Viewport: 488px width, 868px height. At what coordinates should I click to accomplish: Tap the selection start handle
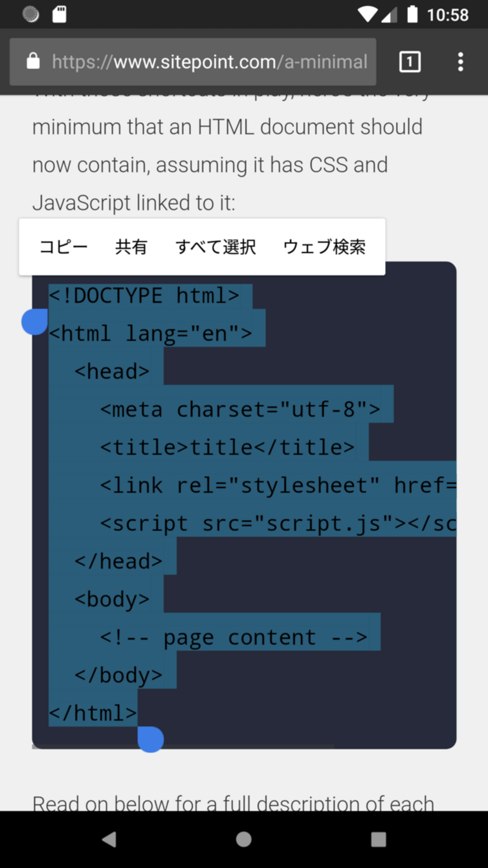[35, 322]
